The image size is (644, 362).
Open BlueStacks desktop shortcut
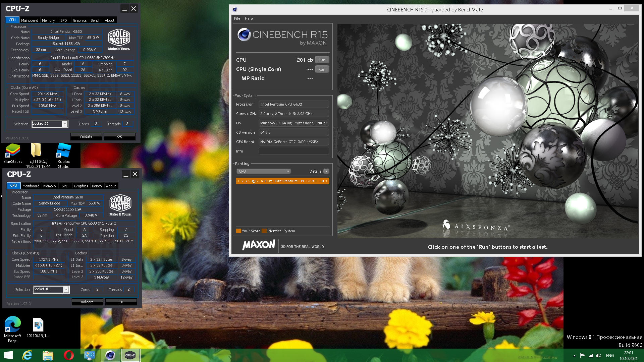[x=13, y=154]
